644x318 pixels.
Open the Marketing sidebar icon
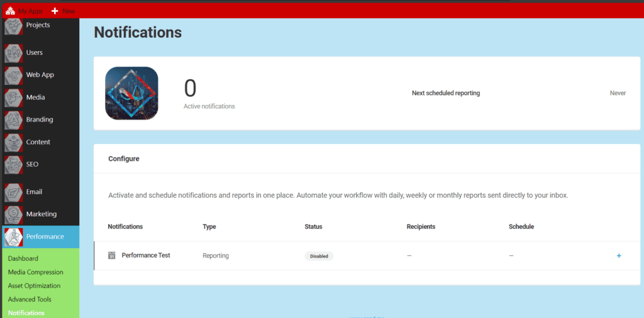coord(13,215)
